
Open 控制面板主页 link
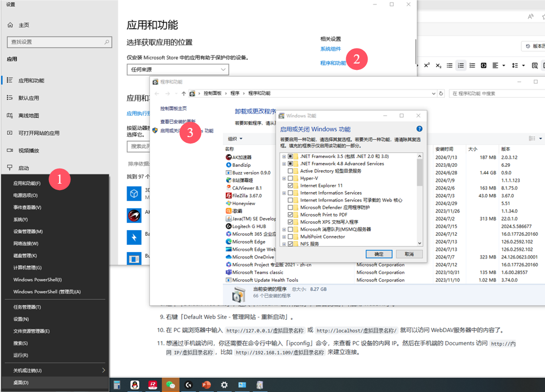(x=173, y=108)
